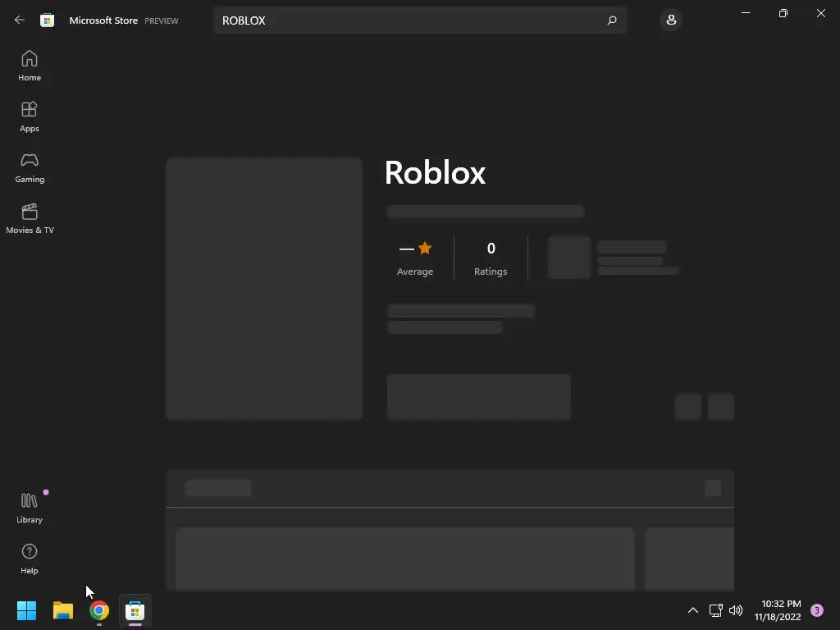Click the search magnifier icon
This screenshot has height=630, width=840.
612,21
